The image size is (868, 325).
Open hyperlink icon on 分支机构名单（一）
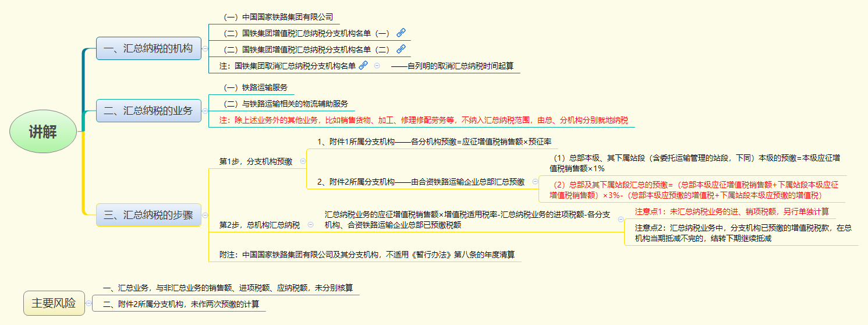[401, 33]
